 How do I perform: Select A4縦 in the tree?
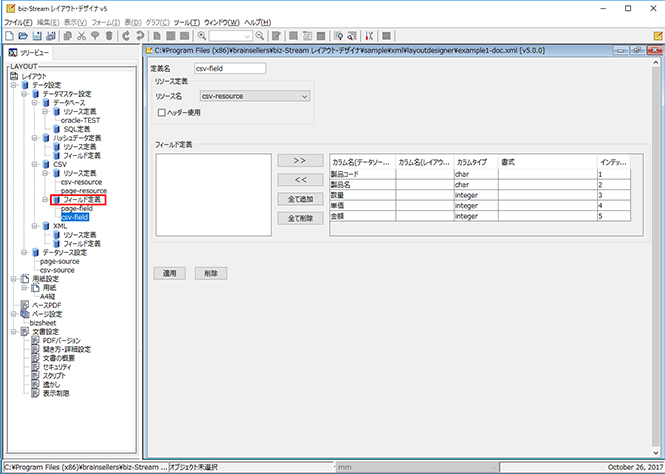tap(48, 296)
